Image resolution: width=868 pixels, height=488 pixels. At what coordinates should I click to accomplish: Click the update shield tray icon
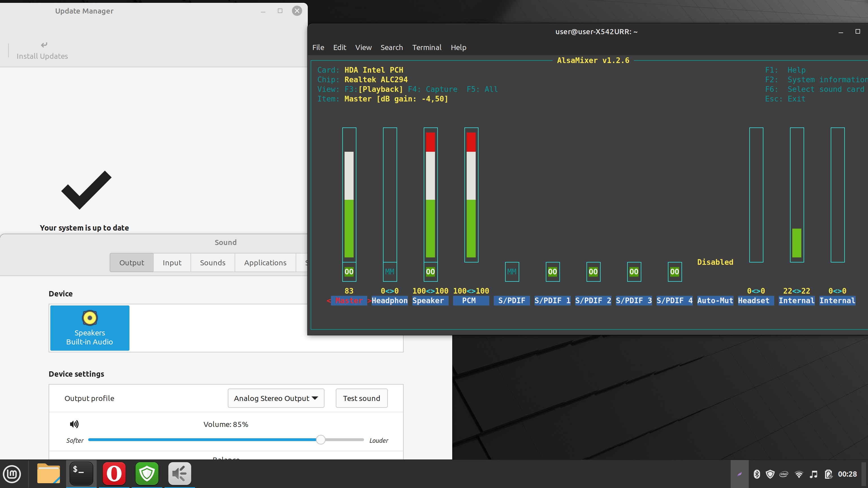tap(770, 474)
